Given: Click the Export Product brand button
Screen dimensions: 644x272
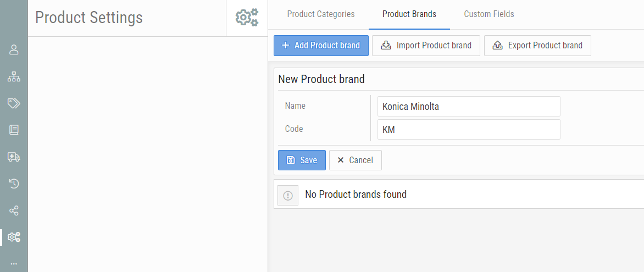Looking at the screenshot, I should click(x=537, y=46).
